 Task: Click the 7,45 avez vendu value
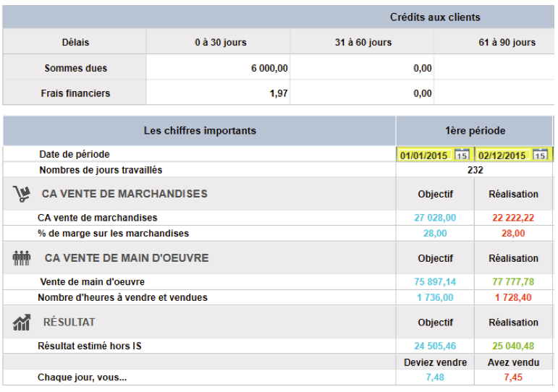click(x=513, y=378)
